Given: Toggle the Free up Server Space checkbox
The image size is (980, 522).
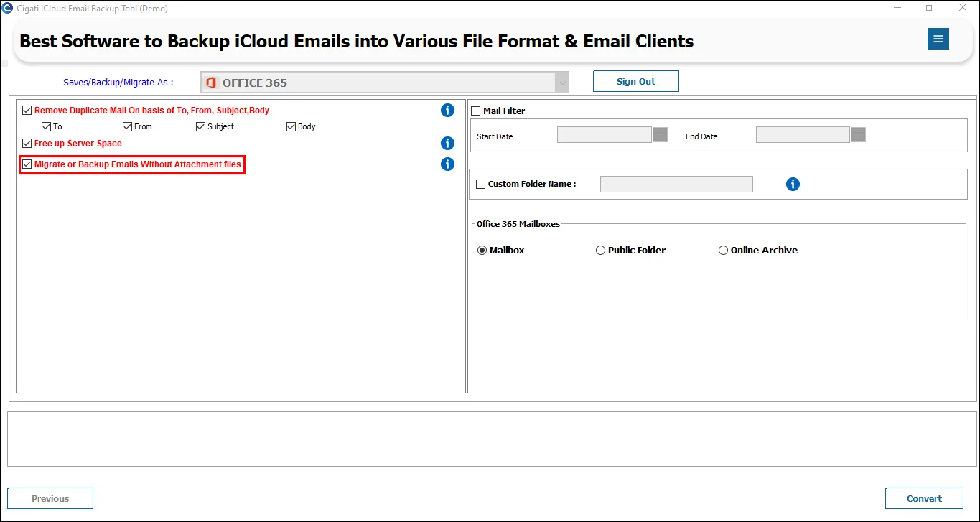Looking at the screenshot, I should (27, 144).
